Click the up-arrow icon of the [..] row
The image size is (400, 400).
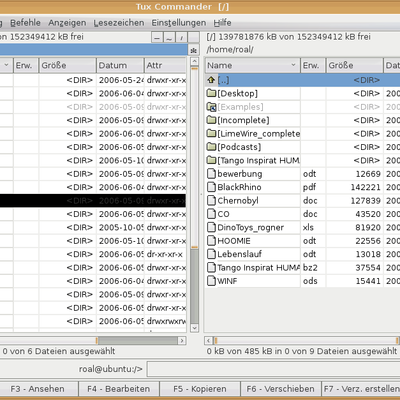[x=211, y=80]
